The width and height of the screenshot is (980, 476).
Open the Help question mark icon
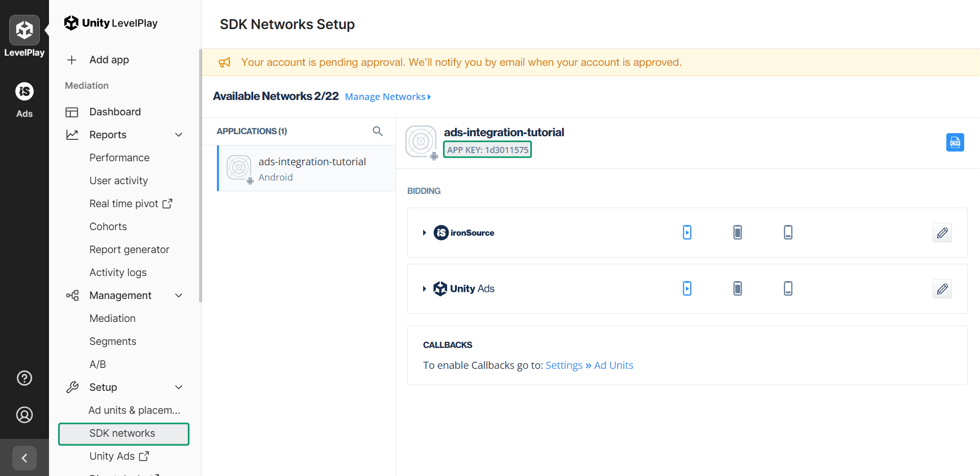pyautogui.click(x=24, y=378)
